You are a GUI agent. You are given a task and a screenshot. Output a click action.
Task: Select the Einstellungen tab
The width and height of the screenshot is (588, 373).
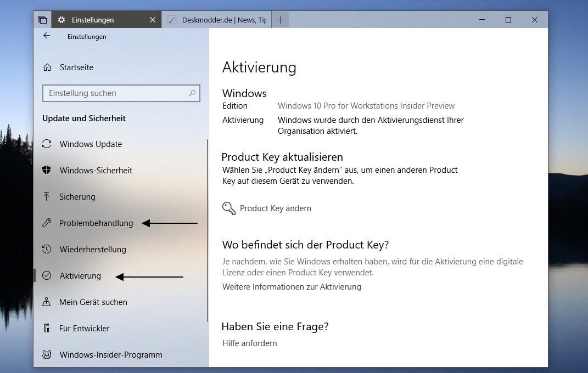(x=107, y=20)
